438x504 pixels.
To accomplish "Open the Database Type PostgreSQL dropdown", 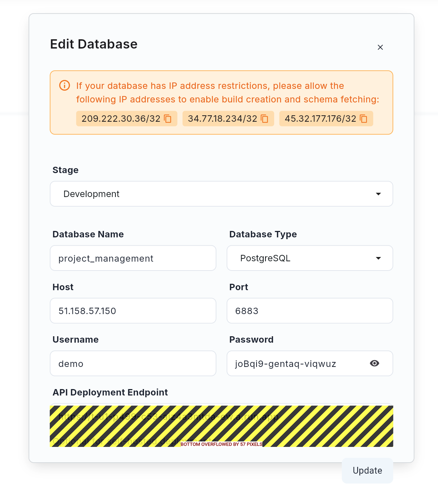I will 309,258.
